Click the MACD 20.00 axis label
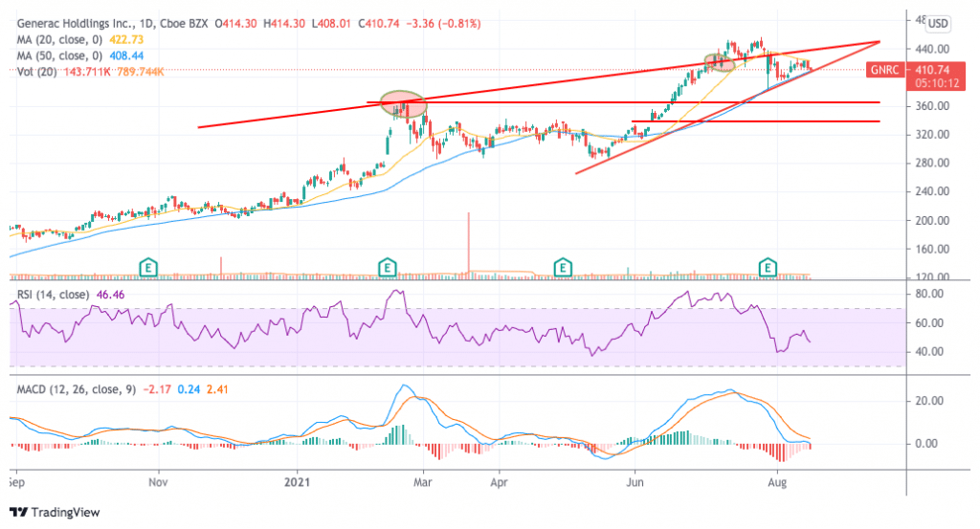This screenshot has width=980, height=529. [929, 401]
